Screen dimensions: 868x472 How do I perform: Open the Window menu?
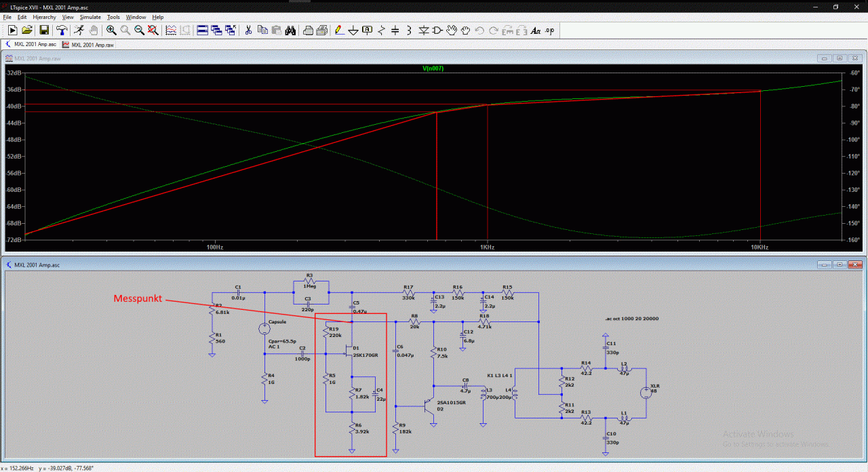[x=136, y=17]
